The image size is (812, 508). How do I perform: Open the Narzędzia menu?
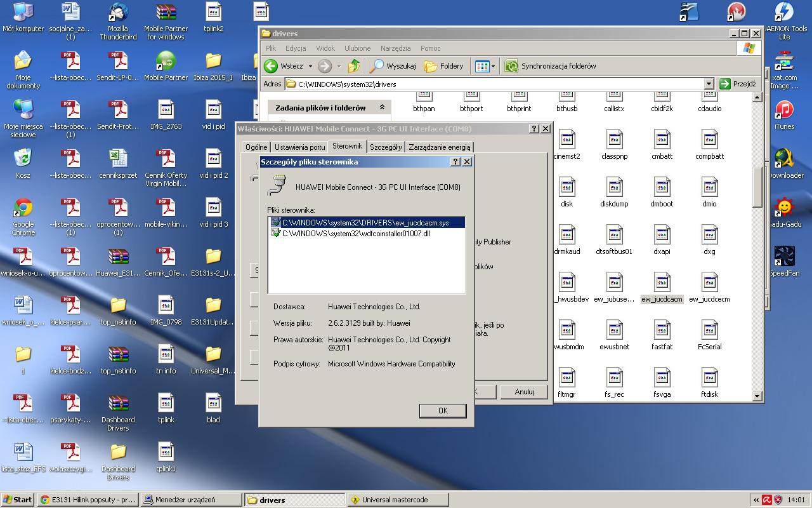(395, 48)
